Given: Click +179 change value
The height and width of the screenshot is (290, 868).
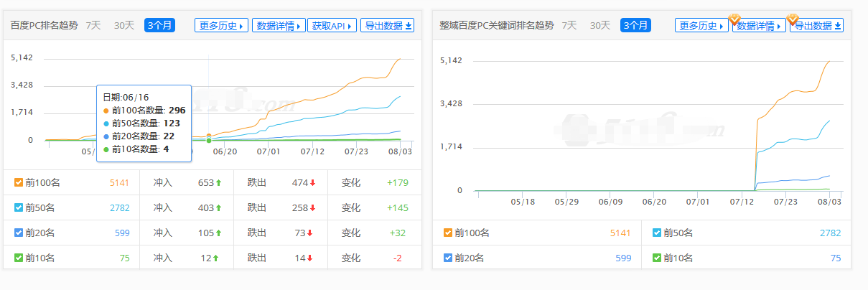Looking at the screenshot, I should pyautogui.click(x=398, y=182).
